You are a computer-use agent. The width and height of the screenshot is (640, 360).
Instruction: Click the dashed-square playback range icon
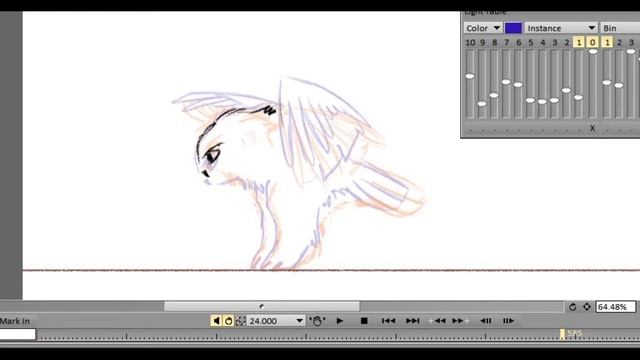tap(241, 321)
